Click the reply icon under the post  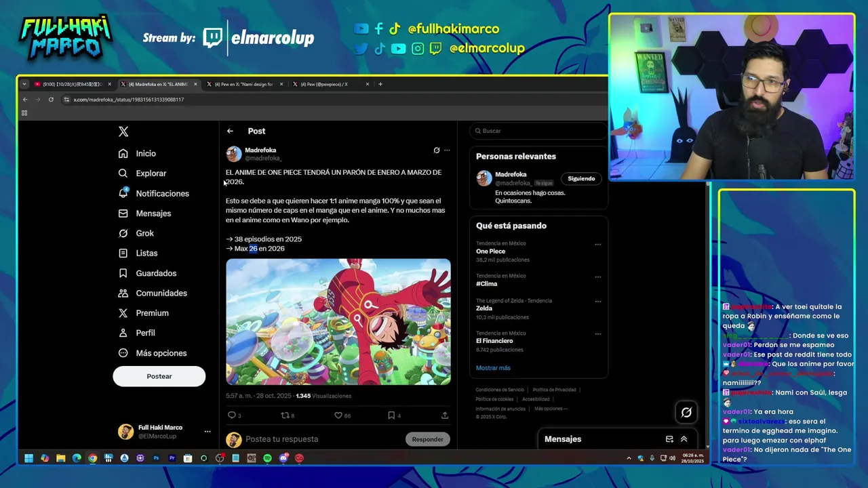point(231,415)
